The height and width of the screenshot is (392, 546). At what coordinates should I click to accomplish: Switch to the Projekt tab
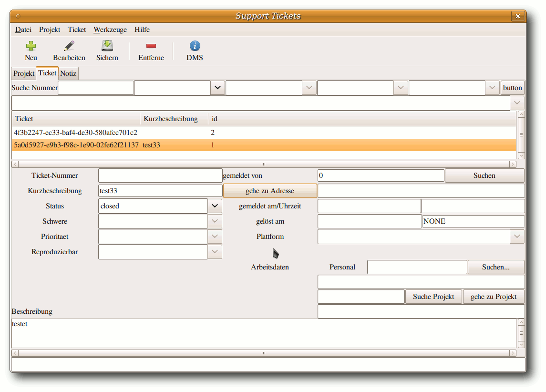click(x=24, y=73)
